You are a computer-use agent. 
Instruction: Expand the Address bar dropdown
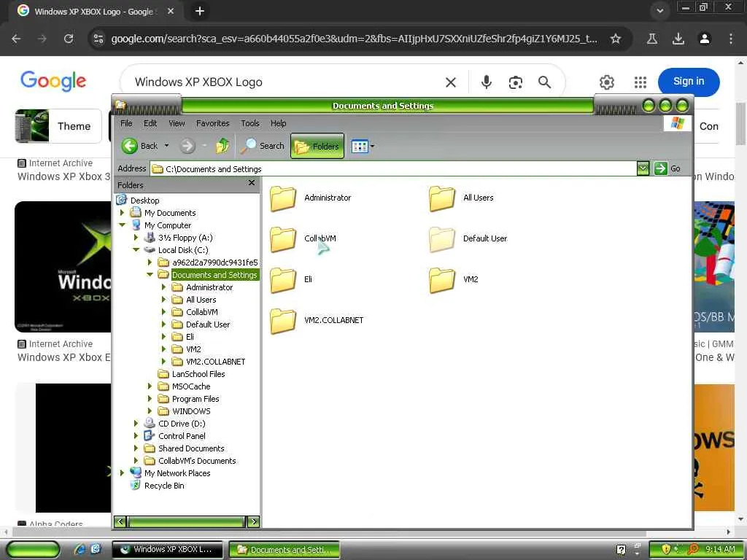(643, 168)
